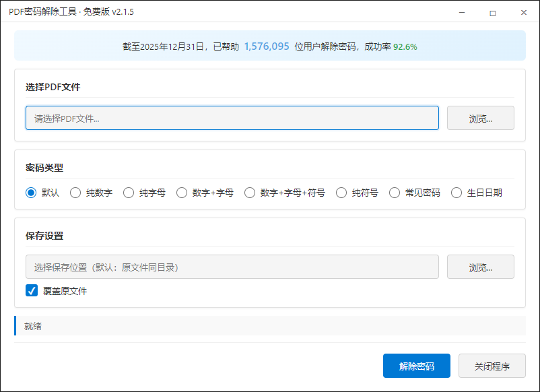选中"数字+字母+符号"密码类型
Viewport: 540px width, 392px height.
(250, 193)
